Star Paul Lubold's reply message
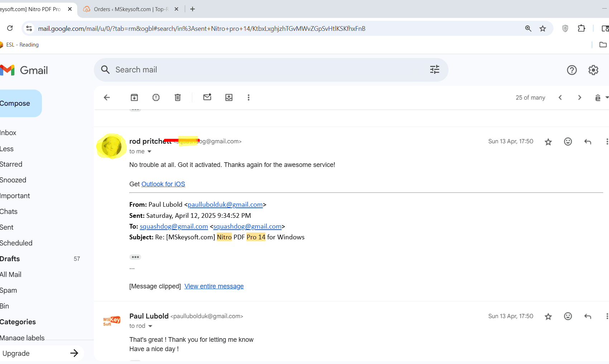 click(x=548, y=316)
